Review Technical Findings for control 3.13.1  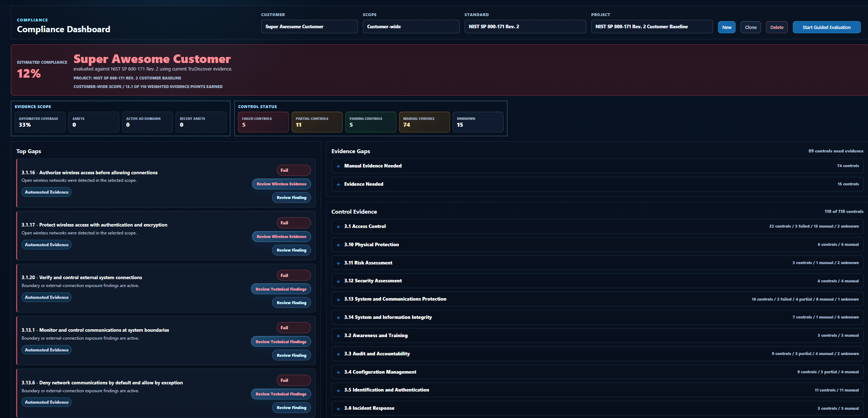(x=281, y=342)
